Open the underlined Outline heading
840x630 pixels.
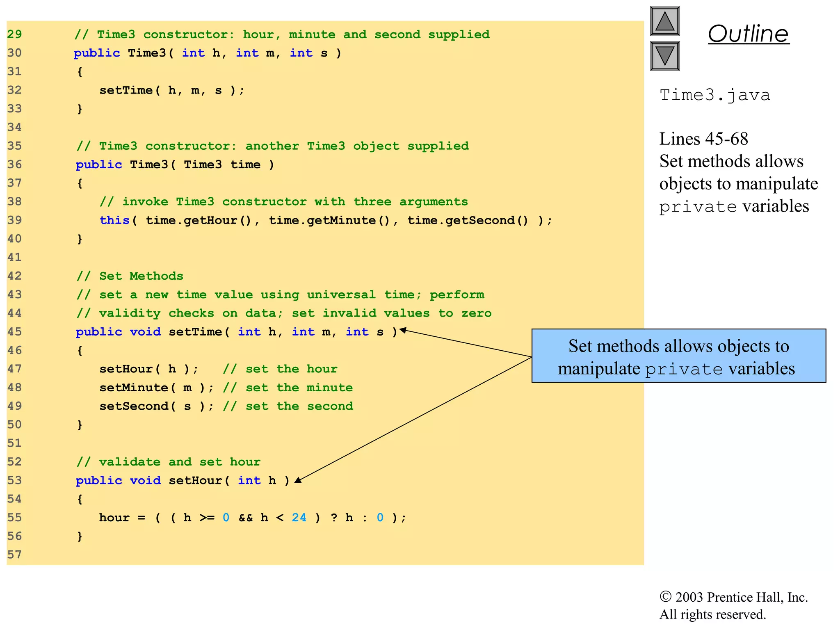(x=749, y=34)
